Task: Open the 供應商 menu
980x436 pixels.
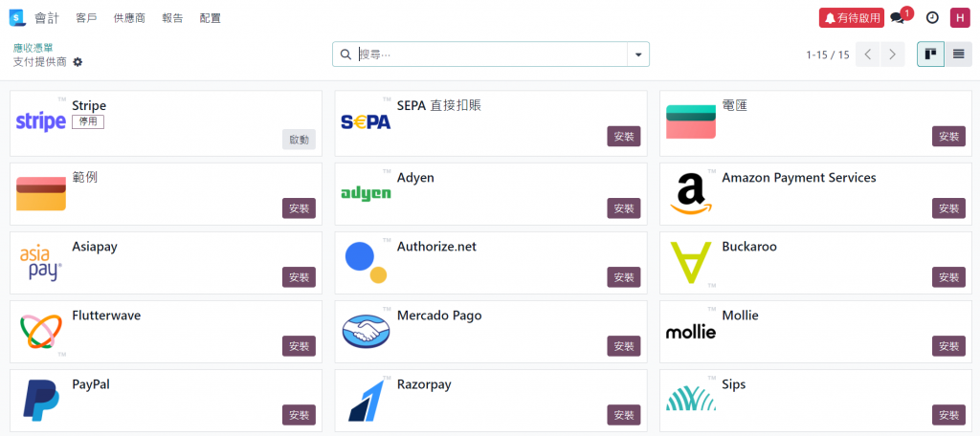Action: 129,18
